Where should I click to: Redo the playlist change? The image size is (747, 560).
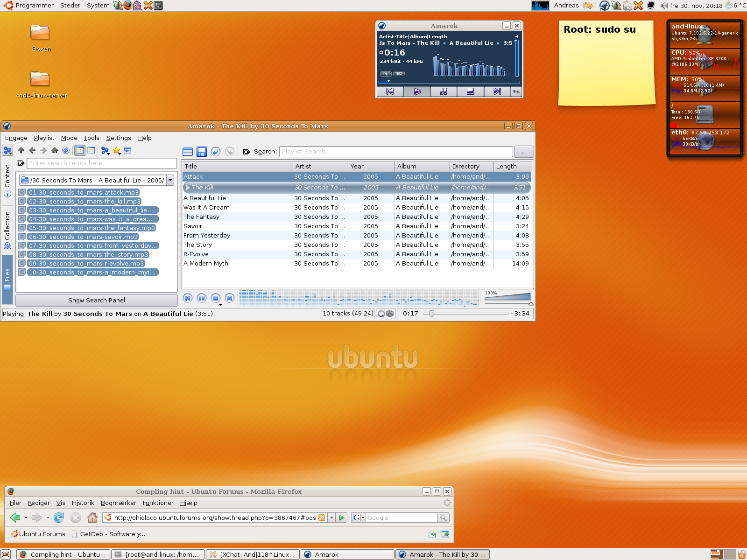point(229,151)
